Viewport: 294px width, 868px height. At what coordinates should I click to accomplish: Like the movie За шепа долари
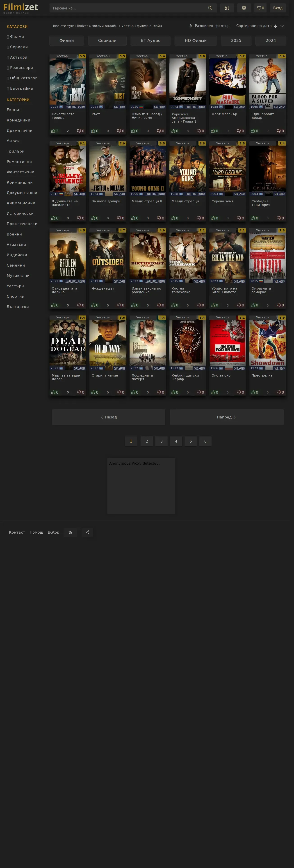tap(95, 218)
